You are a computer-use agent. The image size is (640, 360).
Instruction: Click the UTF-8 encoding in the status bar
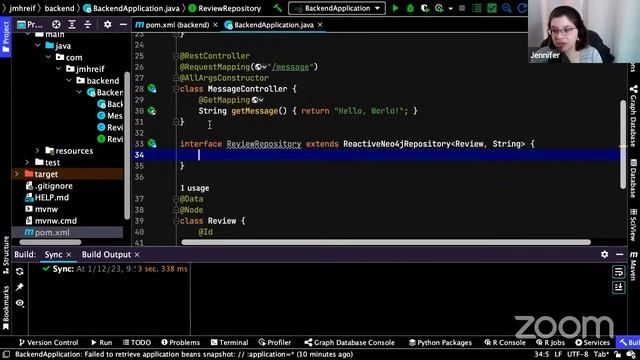pos(578,354)
